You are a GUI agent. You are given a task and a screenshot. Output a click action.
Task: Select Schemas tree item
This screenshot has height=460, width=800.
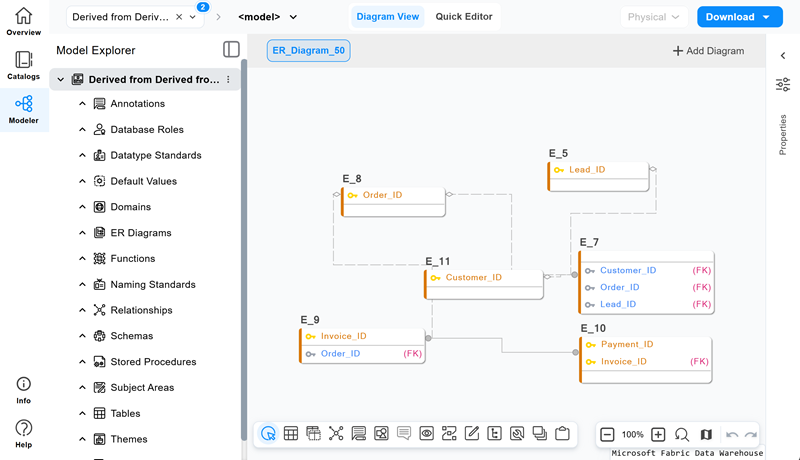tap(132, 336)
